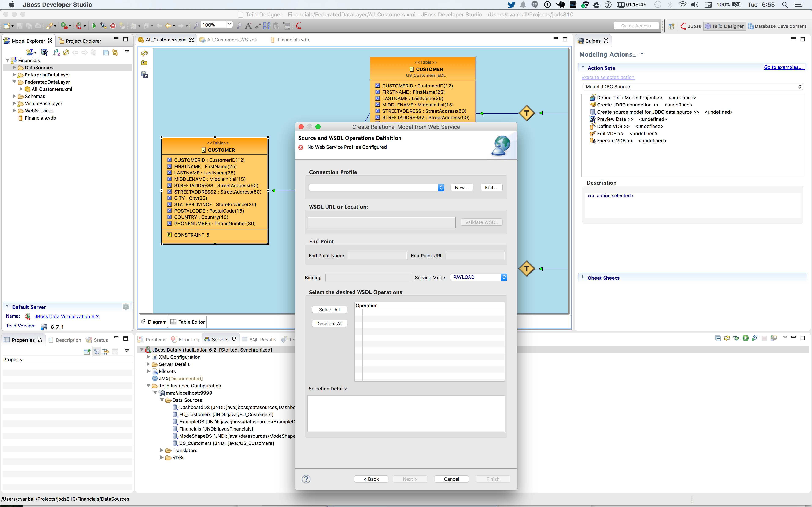The height and width of the screenshot is (507, 812).
Task: Click the WSDL URL or Location field
Action: [x=381, y=222]
